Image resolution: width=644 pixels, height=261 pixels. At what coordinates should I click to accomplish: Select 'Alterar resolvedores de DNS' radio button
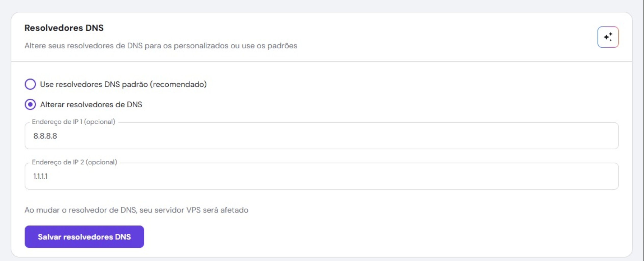pos(30,105)
